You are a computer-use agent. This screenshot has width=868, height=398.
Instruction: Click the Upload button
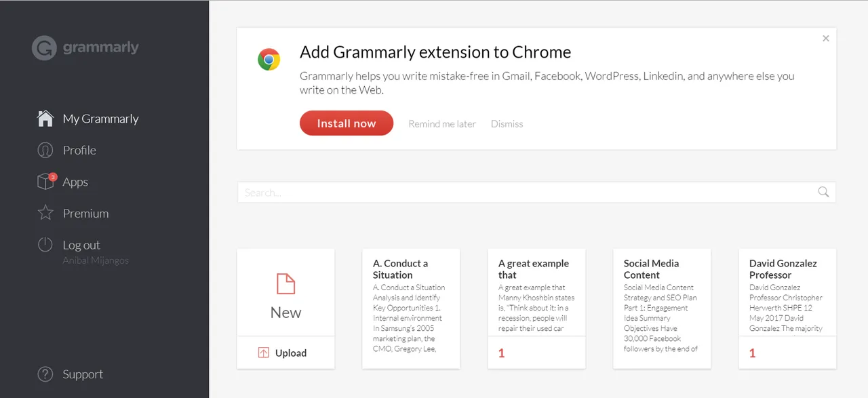(x=285, y=353)
